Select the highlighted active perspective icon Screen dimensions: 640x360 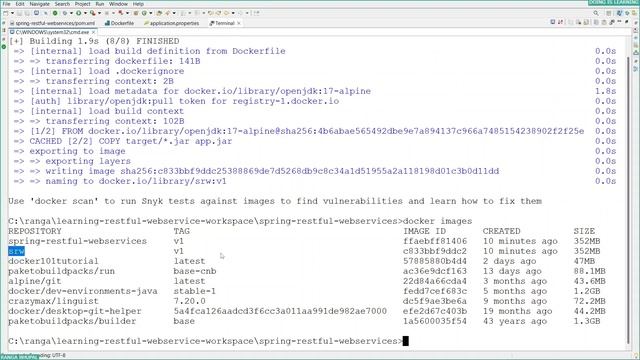pyautogui.click(x=619, y=13)
